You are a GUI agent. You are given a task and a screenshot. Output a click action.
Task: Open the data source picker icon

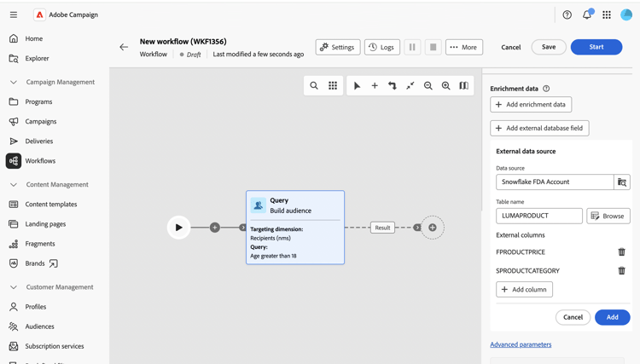coord(622,182)
